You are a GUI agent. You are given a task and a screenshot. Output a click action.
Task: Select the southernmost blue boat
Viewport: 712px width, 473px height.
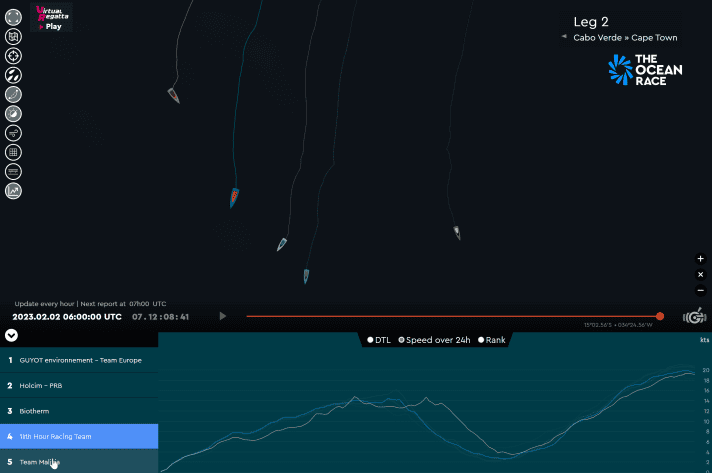coord(306,276)
